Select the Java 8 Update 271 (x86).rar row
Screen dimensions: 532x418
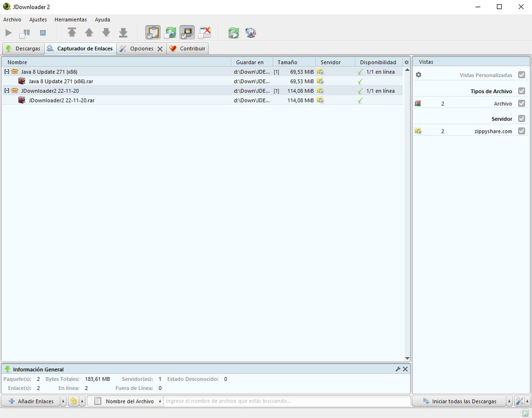click(203, 81)
